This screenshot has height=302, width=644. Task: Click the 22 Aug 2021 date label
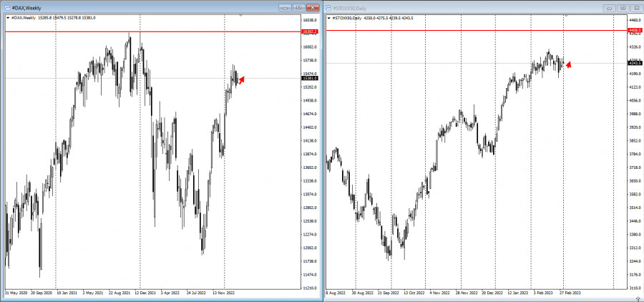pos(119,293)
